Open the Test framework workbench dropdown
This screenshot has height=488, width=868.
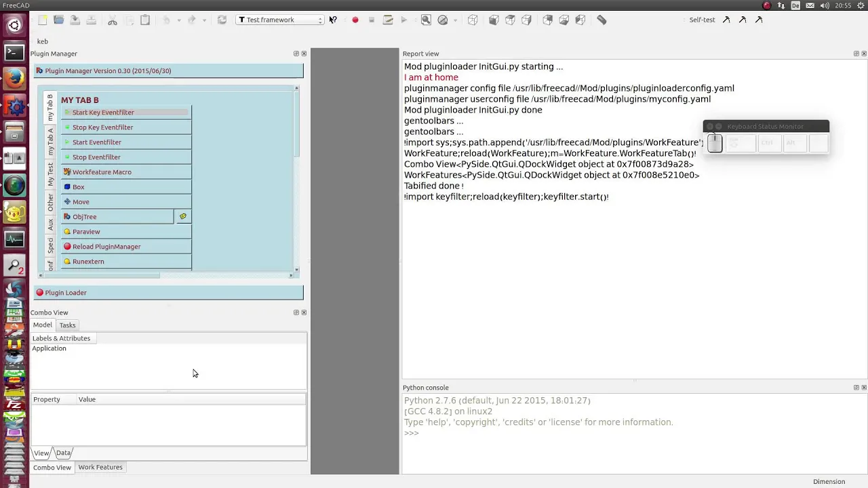coord(279,20)
